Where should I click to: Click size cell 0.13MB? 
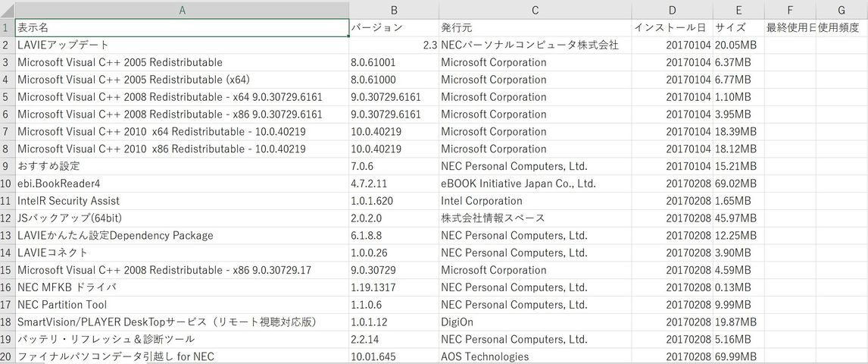click(738, 287)
